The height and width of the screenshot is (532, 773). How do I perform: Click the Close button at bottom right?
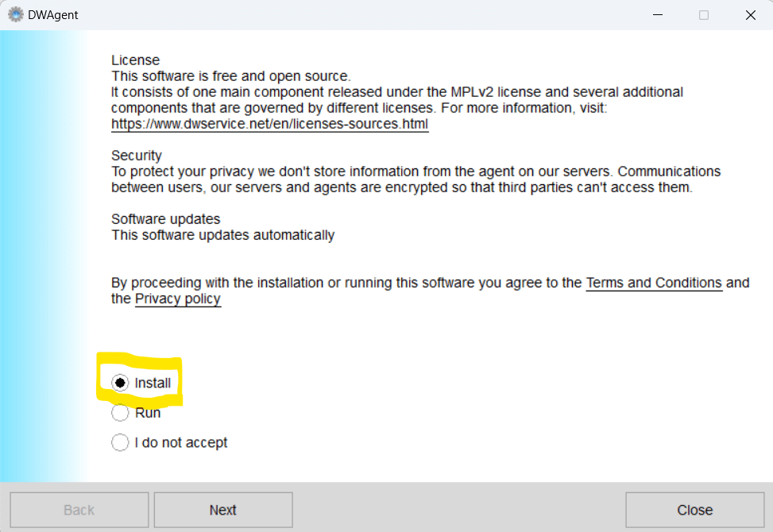(x=694, y=510)
